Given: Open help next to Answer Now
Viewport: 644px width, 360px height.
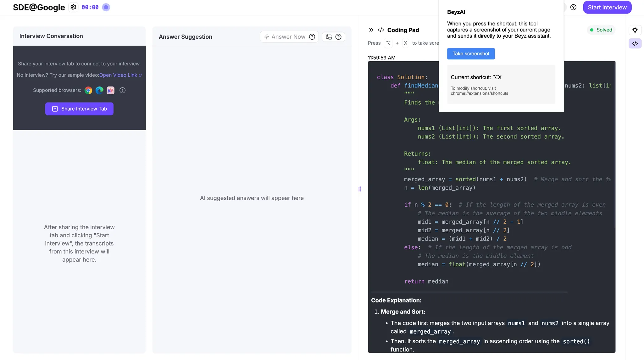Looking at the screenshot, I should [312, 37].
